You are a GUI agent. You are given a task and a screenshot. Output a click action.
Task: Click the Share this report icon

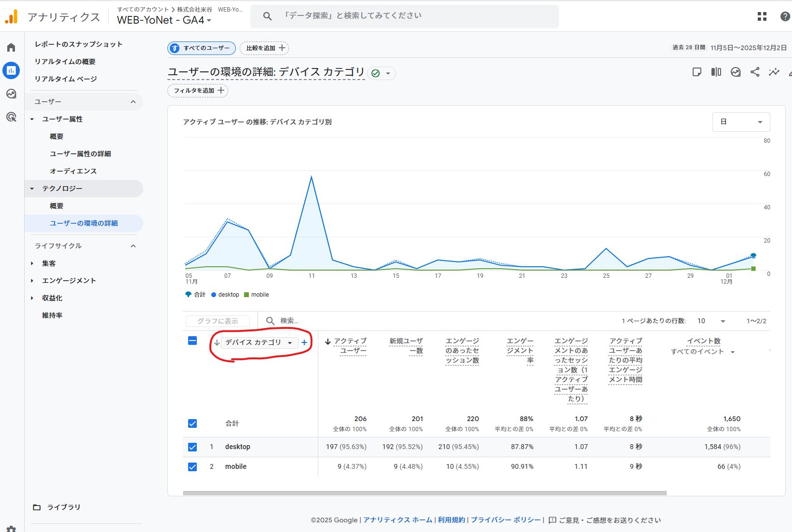[x=755, y=72]
